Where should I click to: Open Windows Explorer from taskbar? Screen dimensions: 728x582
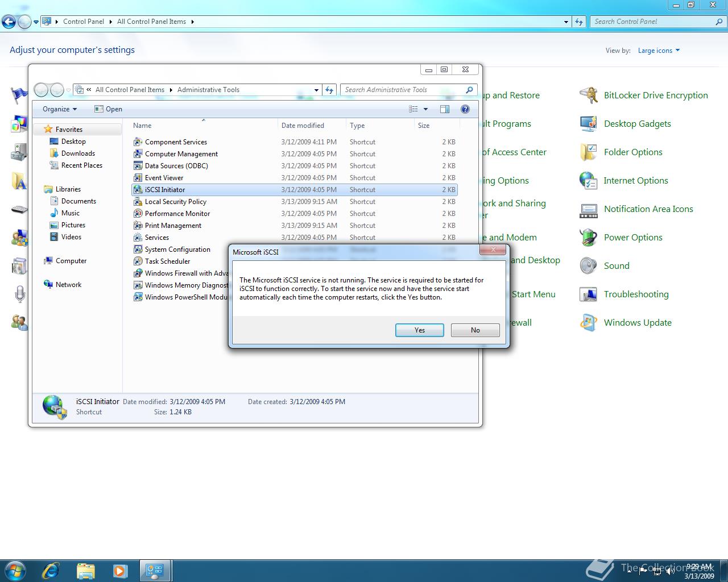tap(85, 570)
